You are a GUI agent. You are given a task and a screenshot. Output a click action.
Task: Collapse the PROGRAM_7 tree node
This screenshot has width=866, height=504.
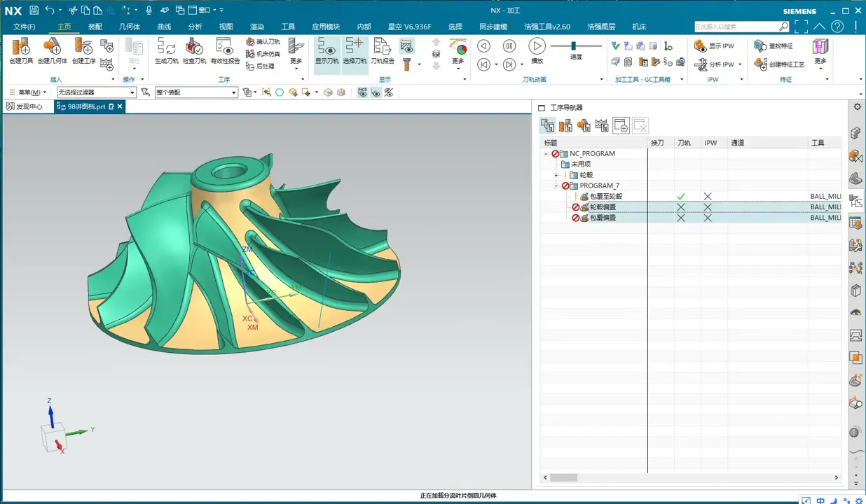(556, 186)
